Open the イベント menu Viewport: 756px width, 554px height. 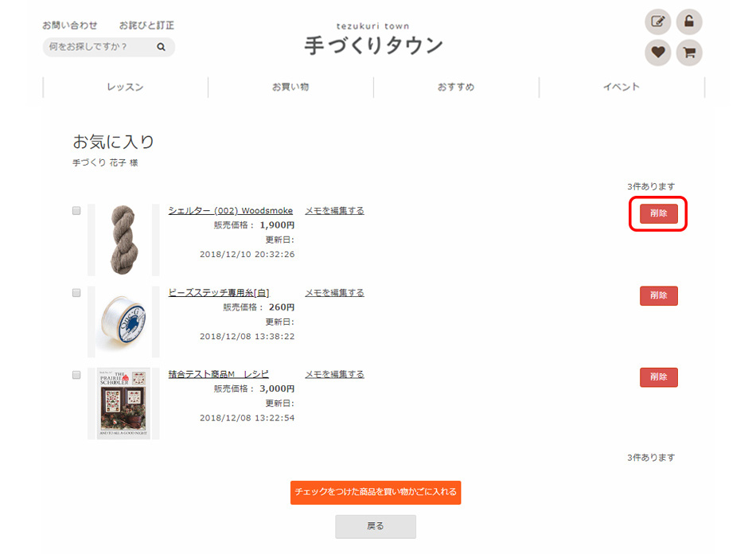pyautogui.click(x=622, y=88)
